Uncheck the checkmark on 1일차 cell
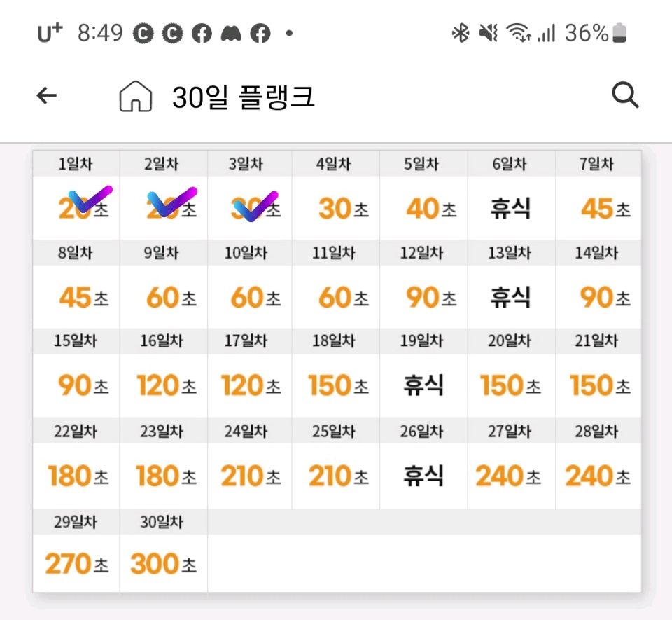Viewport: 672px width, 620px height. point(90,200)
